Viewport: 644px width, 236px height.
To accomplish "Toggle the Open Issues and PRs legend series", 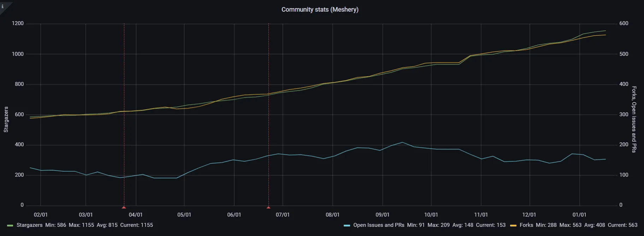I will pyautogui.click(x=378, y=225).
